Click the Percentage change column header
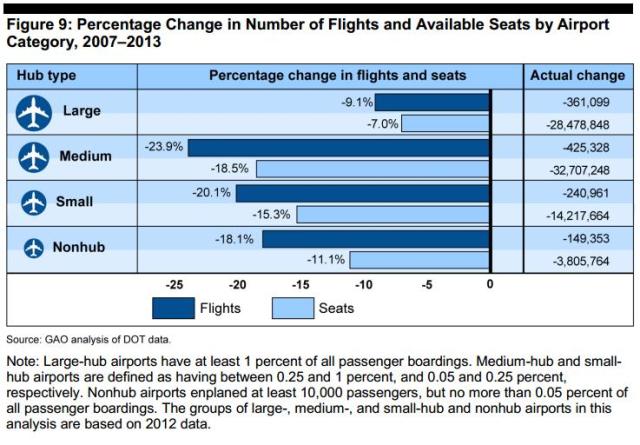This screenshot has height=445, width=640. click(x=336, y=76)
